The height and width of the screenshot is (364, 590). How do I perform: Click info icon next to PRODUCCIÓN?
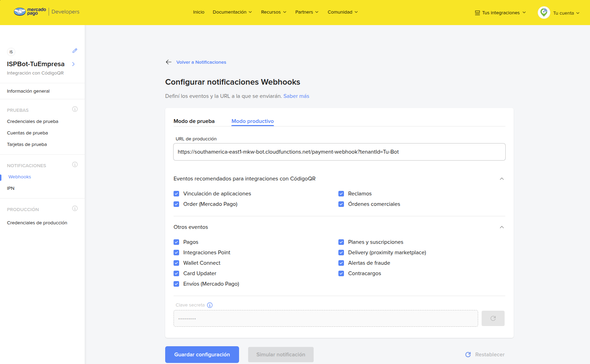pyautogui.click(x=75, y=209)
